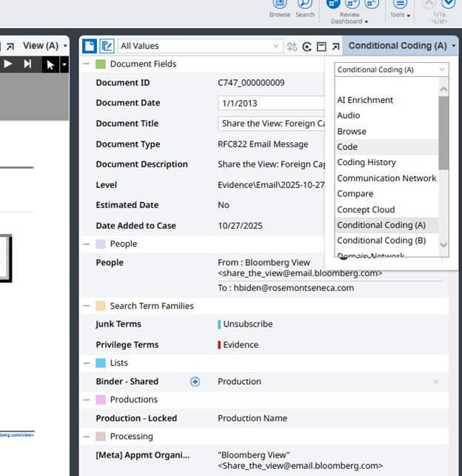
Task: Choose Communication Network from the list
Action: click(386, 178)
